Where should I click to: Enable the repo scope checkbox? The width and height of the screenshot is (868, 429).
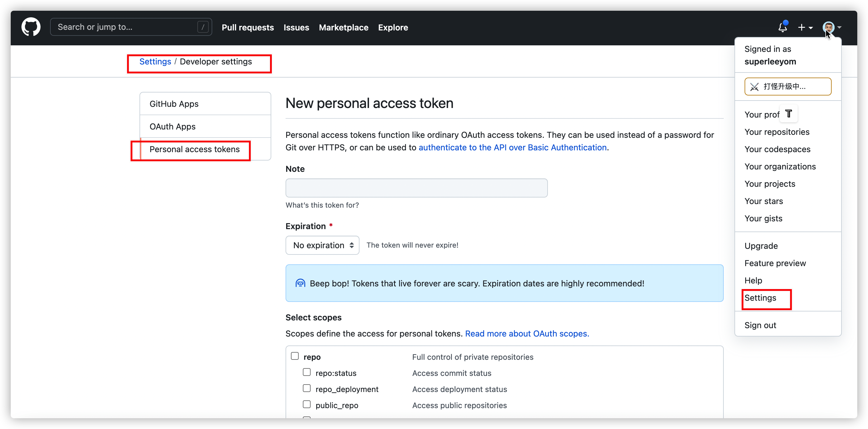(295, 356)
